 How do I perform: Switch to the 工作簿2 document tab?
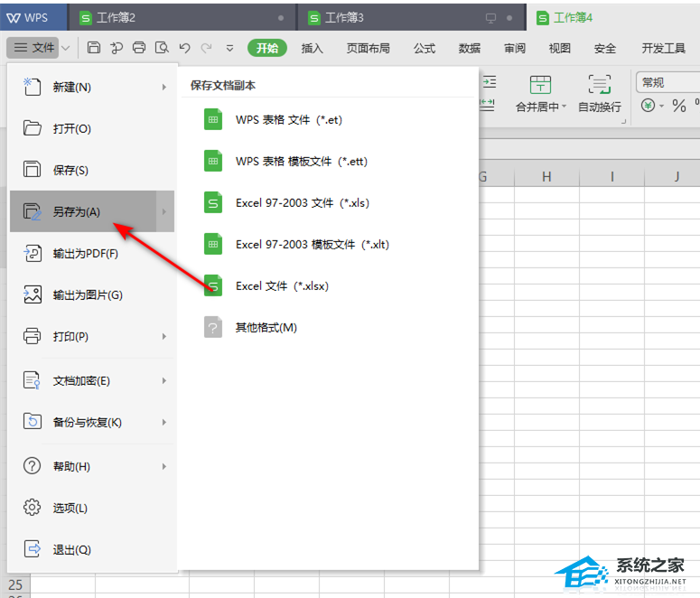coord(182,18)
